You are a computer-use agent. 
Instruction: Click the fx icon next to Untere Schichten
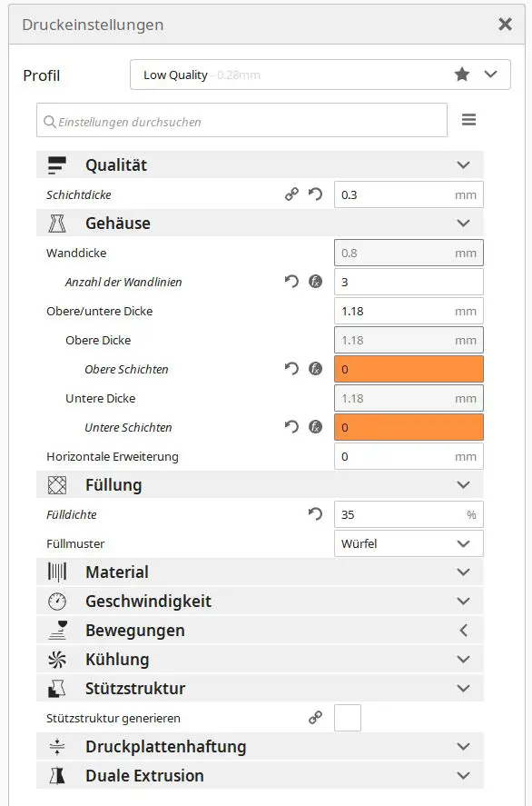click(x=315, y=427)
